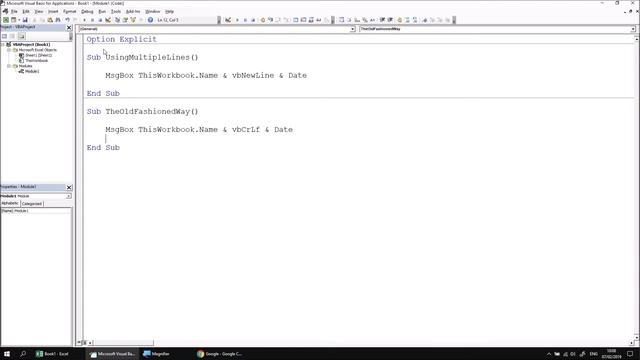Screen dimensions: 640x360
Task: Toggle Design Mode icon in standard toolbar
Action: coord(108,20)
